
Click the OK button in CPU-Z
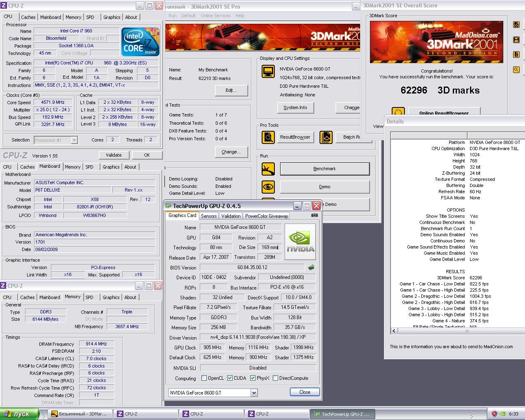click(147, 155)
